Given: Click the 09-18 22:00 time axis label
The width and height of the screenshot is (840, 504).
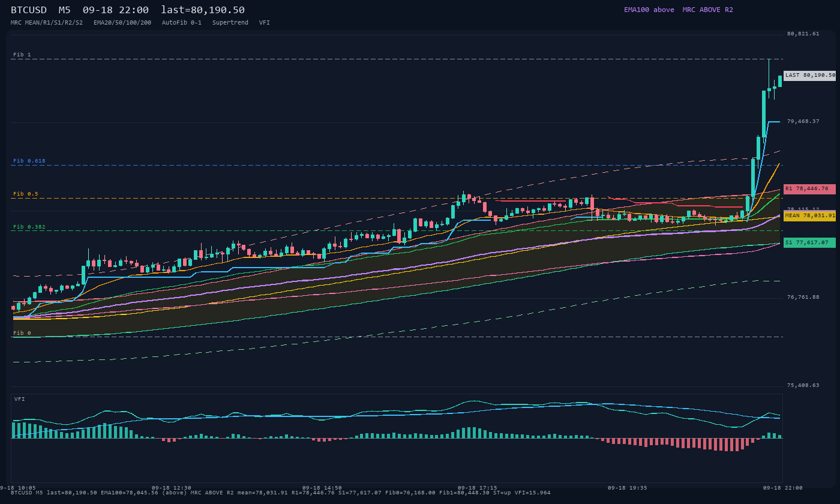Looking at the screenshot, I should (x=782, y=488).
